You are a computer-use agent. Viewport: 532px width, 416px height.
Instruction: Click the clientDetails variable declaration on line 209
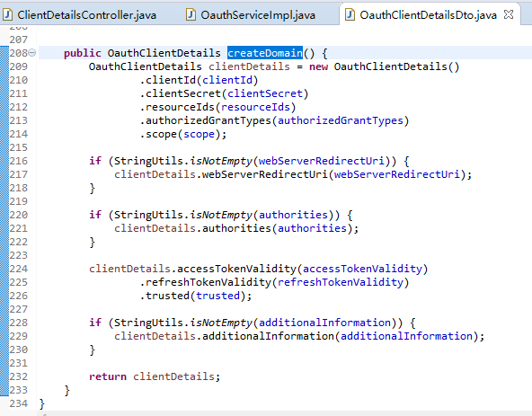pyautogui.click(x=249, y=66)
